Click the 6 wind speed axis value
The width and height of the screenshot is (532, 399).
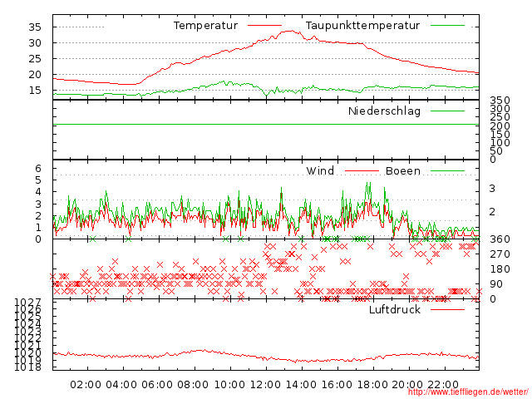coord(38,168)
